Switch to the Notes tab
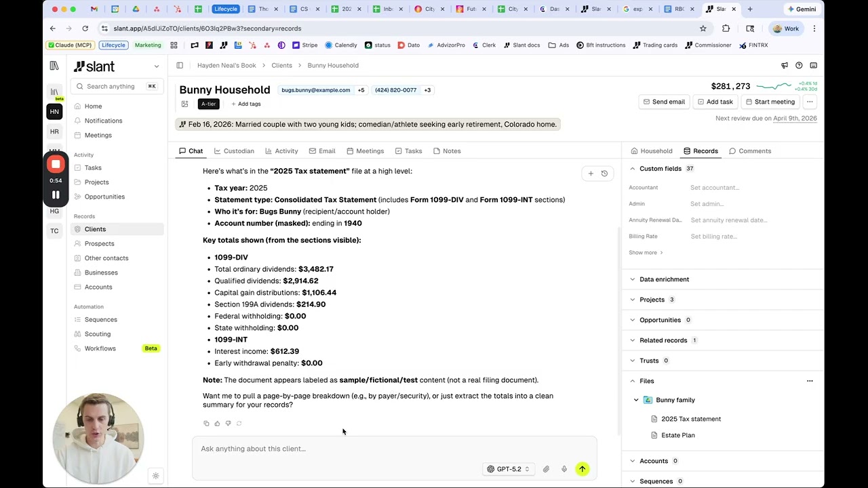Viewport: 868px width, 488px height. [x=447, y=151]
